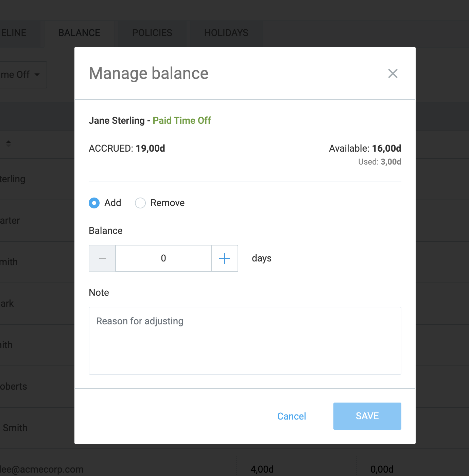This screenshot has height=476, width=469.
Task: Increase balance with the plus button
Action: pos(225,258)
